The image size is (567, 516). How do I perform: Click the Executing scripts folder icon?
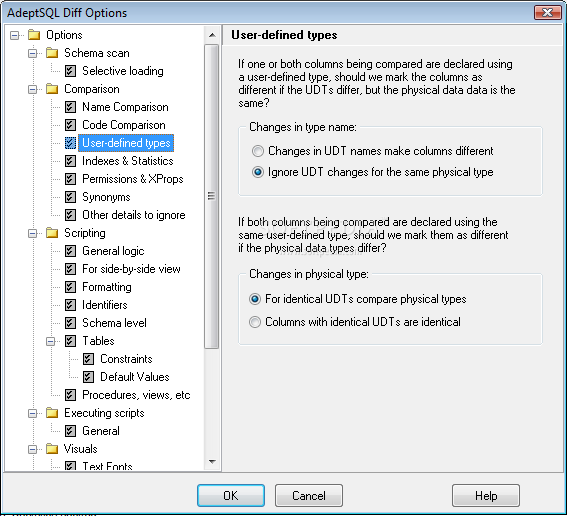click(52, 413)
